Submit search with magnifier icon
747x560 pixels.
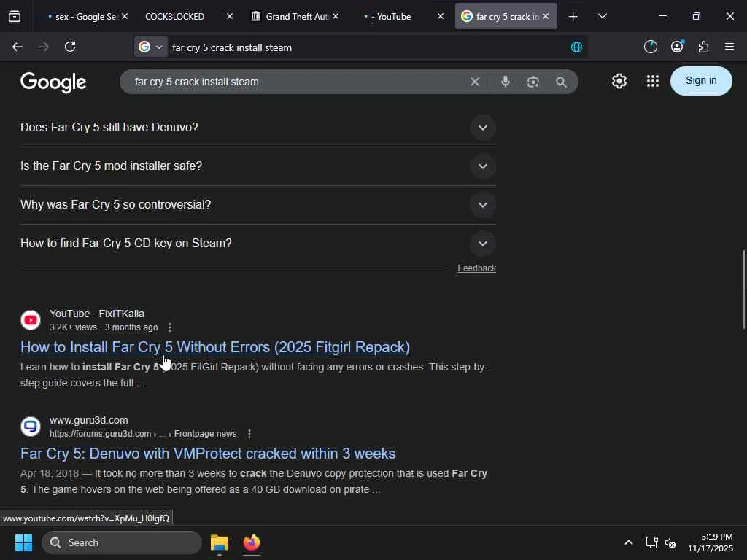[561, 82]
